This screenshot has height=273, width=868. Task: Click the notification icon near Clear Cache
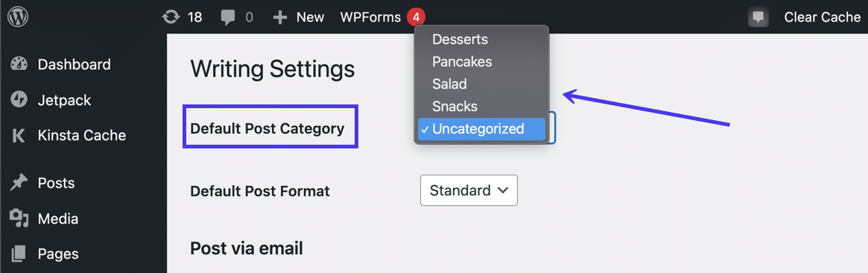coord(758,17)
